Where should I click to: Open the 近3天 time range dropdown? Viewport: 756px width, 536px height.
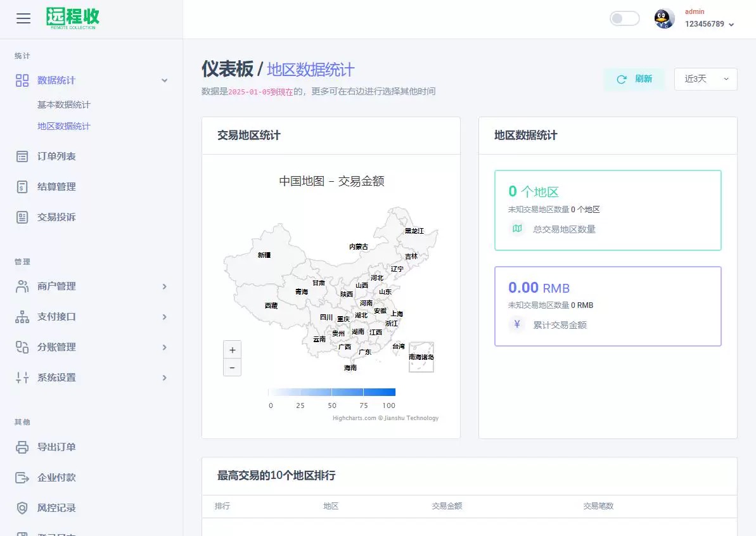click(x=705, y=79)
